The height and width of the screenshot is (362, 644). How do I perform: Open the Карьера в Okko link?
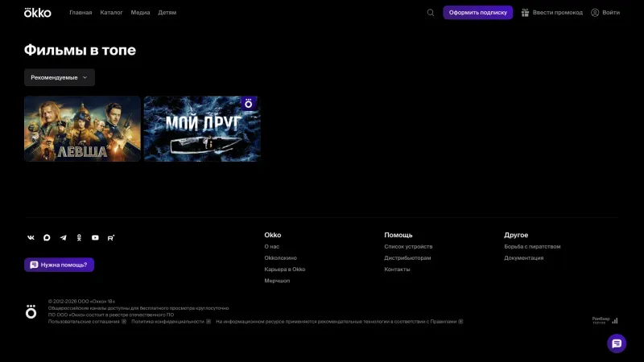pyautogui.click(x=285, y=269)
